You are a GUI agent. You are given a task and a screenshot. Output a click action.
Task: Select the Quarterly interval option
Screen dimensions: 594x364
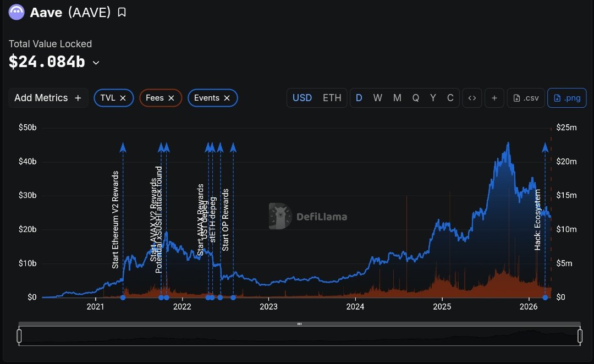415,97
